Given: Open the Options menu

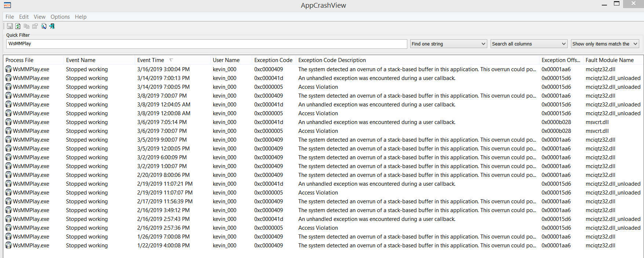Looking at the screenshot, I should pyautogui.click(x=60, y=17).
